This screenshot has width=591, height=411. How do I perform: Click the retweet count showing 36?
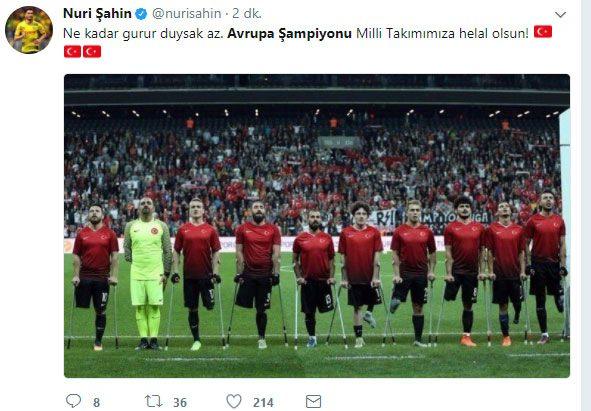(180, 402)
